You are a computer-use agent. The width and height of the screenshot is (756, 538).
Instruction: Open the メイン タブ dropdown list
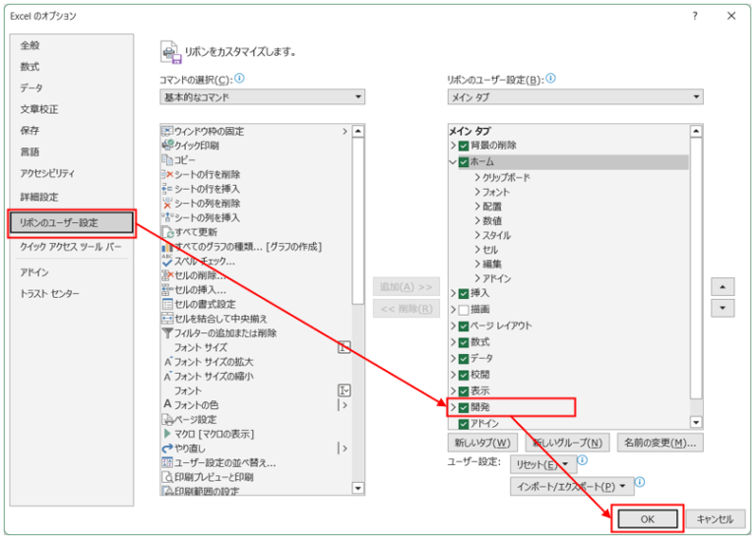point(575,96)
